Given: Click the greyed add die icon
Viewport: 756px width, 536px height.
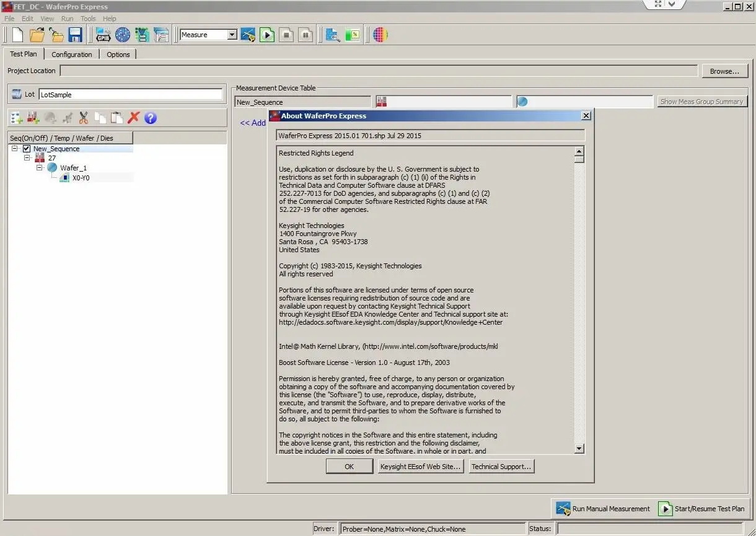Looking at the screenshot, I should [67, 118].
